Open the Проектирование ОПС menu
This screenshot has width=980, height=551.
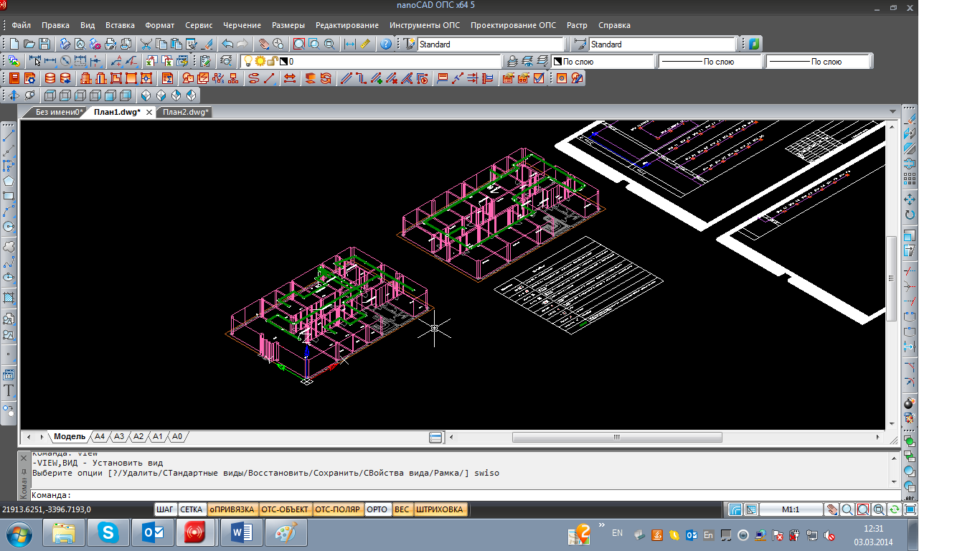tap(513, 25)
